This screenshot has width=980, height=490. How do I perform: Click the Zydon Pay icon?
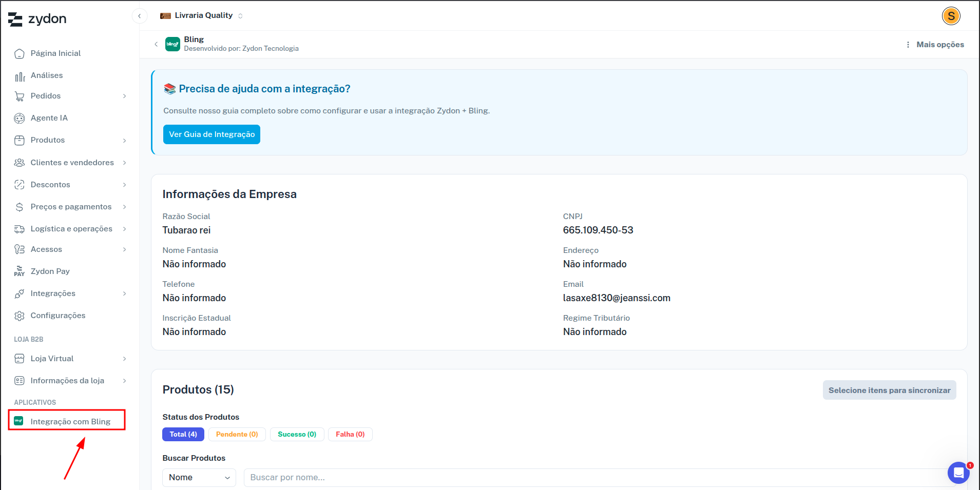click(20, 271)
